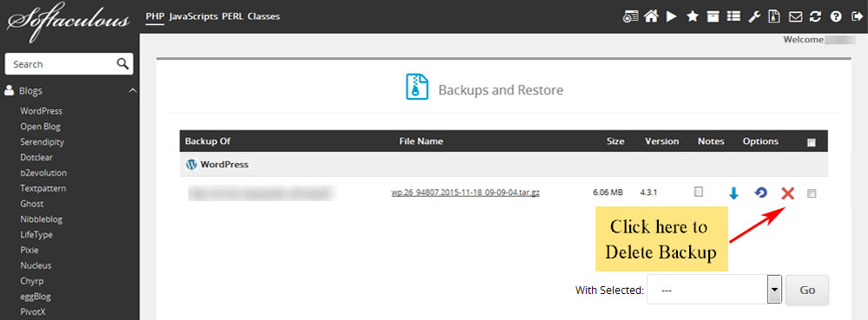The height and width of the screenshot is (320, 868).
Task: Click the Size column header
Action: pos(615,141)
